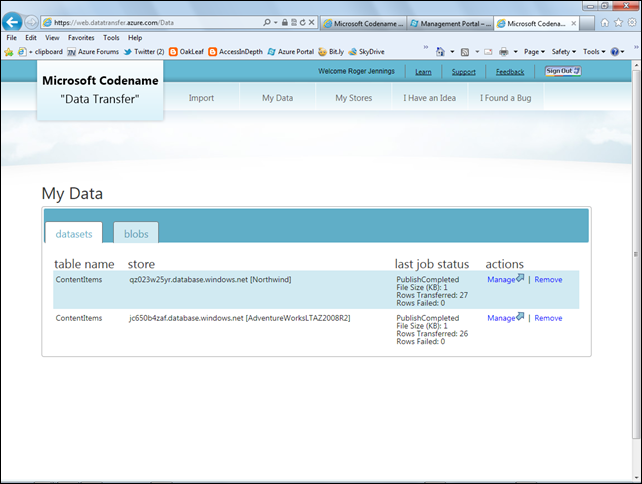Click the browser forward arrow button
The width and height of the screenshot is (642, 484).
pyautogui.click(x=32, y=22)
